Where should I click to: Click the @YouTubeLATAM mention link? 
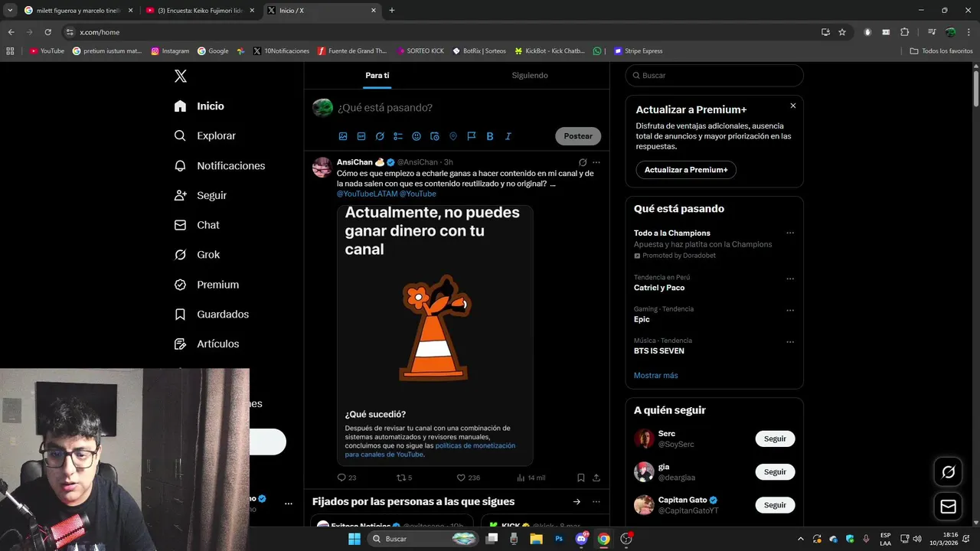[x=367, y=194]
